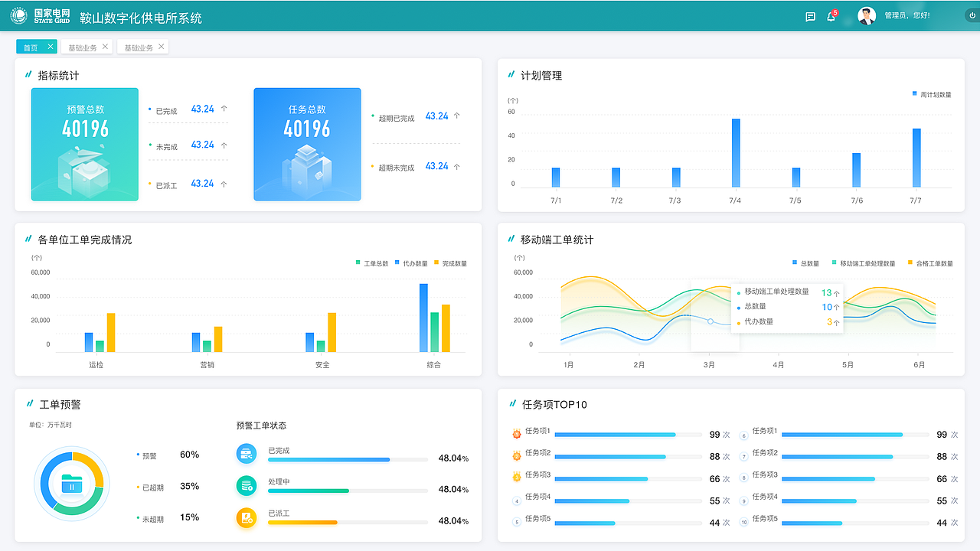Viewport: 980px width, 551px height.
Task: Select the 7/7 bar in 计划管理
Action: (916, 158)
